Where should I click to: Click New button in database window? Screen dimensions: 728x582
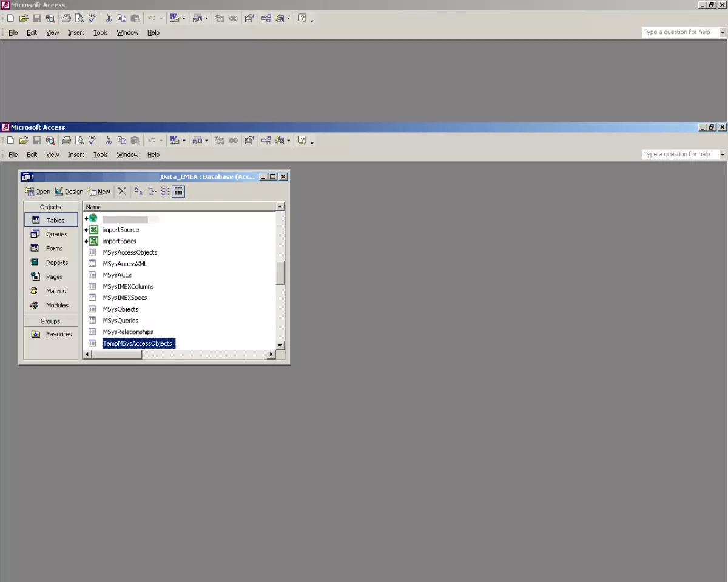99,192
